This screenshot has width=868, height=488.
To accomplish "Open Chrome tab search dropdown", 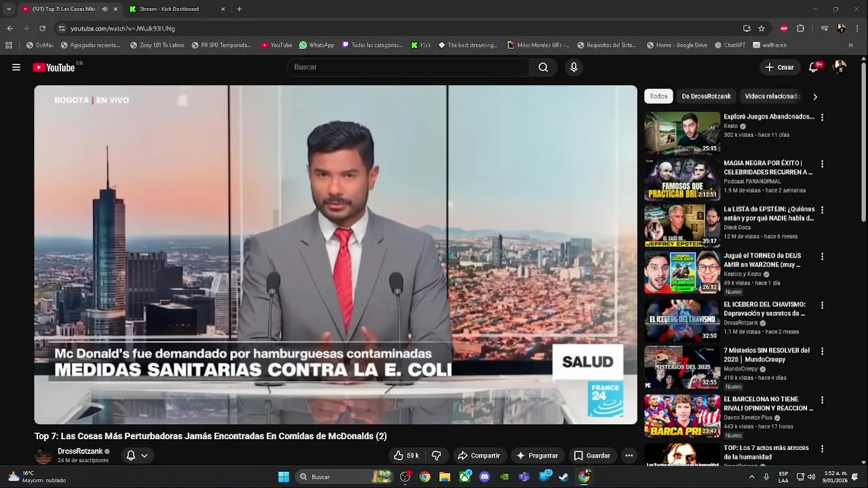I will pyautogui.click(x=9, y=9).
